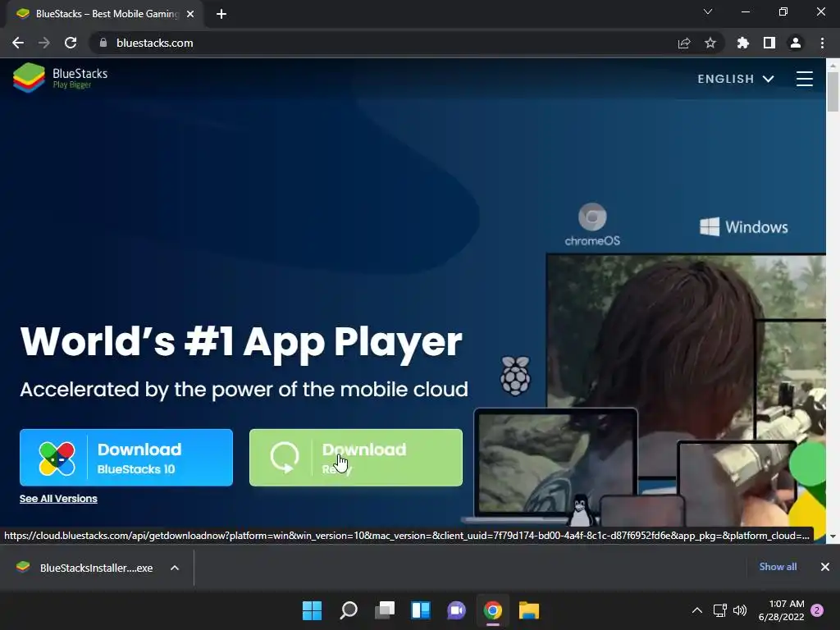Open Chrome three-dot menu
Viewport: 840px width, 630px height.
[822, 43]
